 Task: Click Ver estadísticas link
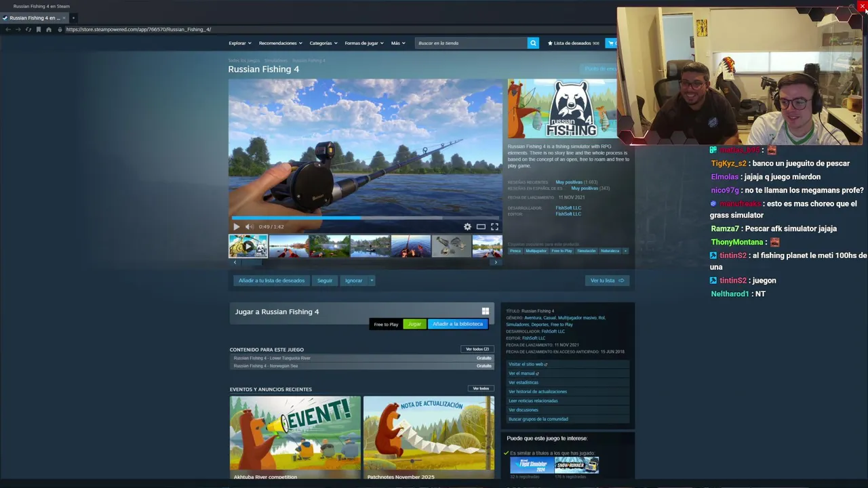click(524, 382)
